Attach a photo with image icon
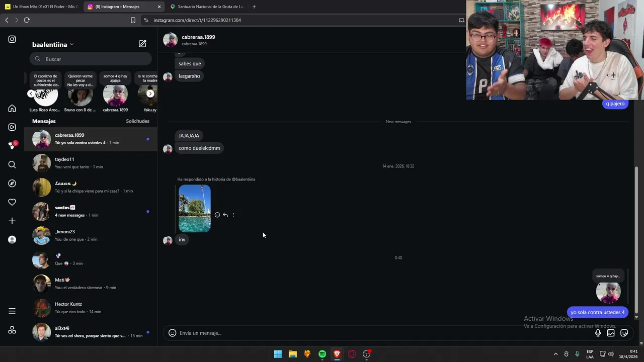Screen dimensions: 644x362 [611, 333]
